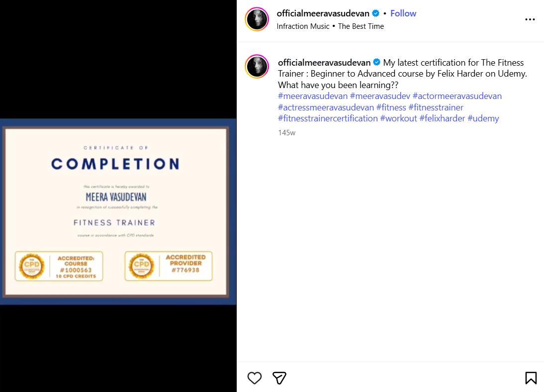Click the officialmeeravasudevan username in the header
The height and width of the screenshot is (392, 544).
point(323,13)
